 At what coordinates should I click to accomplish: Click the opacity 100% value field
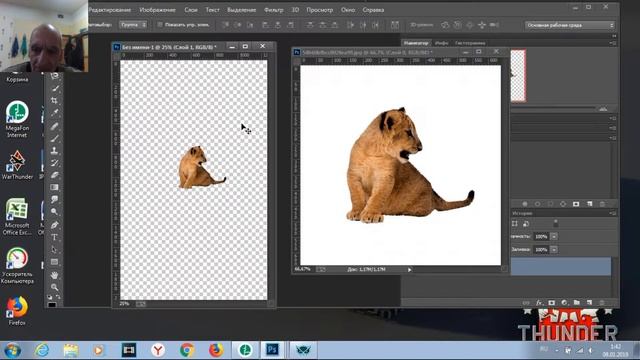pyautogui.click(x=541, y=236)
